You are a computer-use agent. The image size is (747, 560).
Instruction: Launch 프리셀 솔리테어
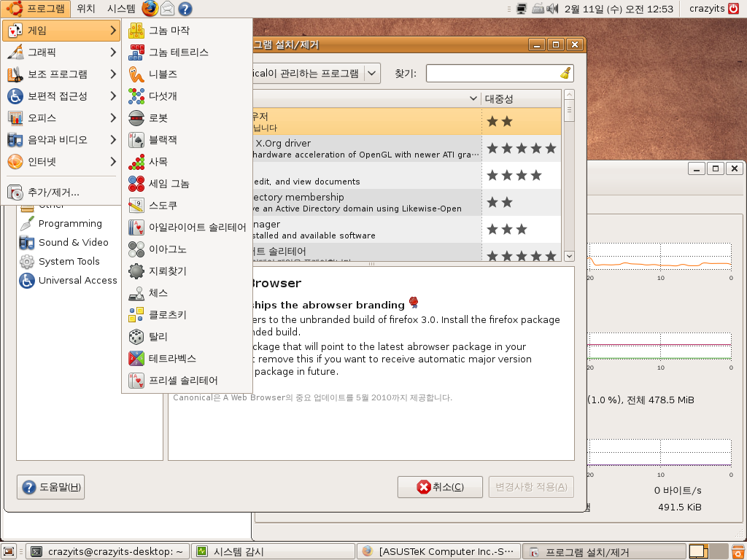[x=187, y=381]
